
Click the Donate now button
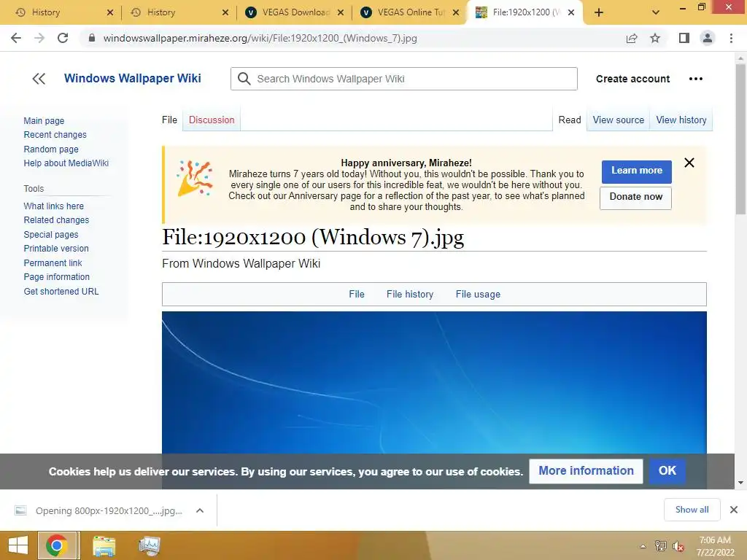635,198
